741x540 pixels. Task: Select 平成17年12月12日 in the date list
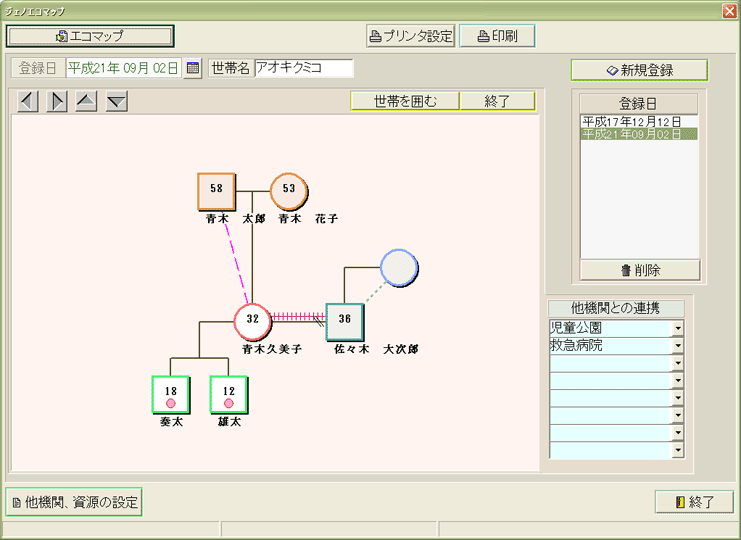point(639,122)
